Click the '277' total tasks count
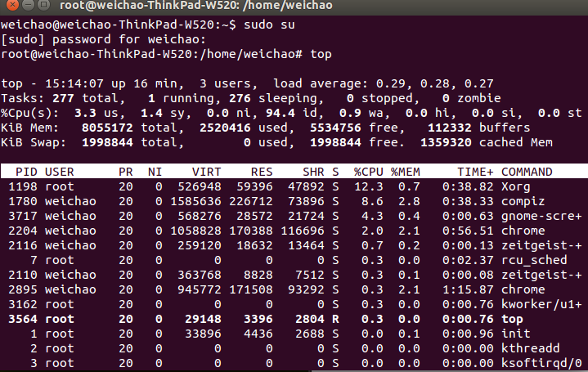Screen dimensions: 588x372 click(63, 98)
